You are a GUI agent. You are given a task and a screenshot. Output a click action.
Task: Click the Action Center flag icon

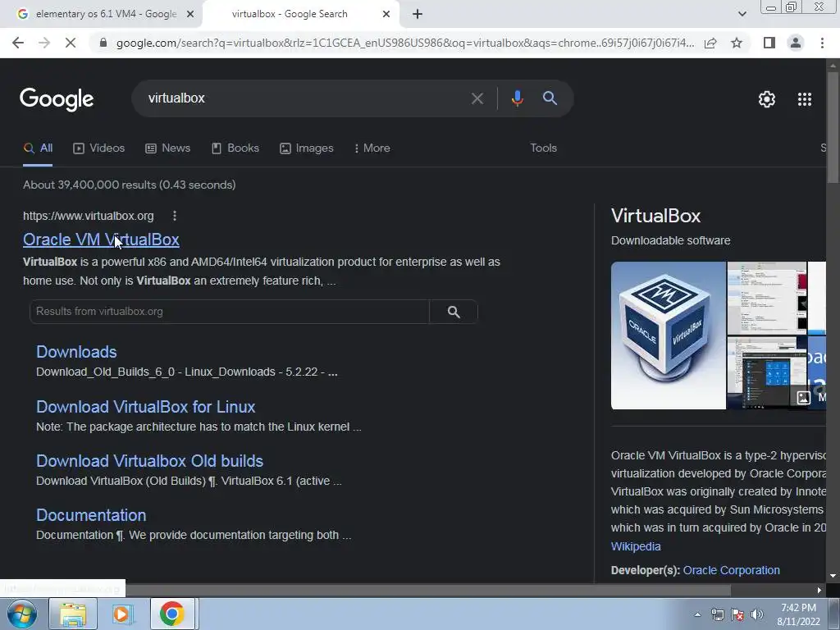pos(737,614)
